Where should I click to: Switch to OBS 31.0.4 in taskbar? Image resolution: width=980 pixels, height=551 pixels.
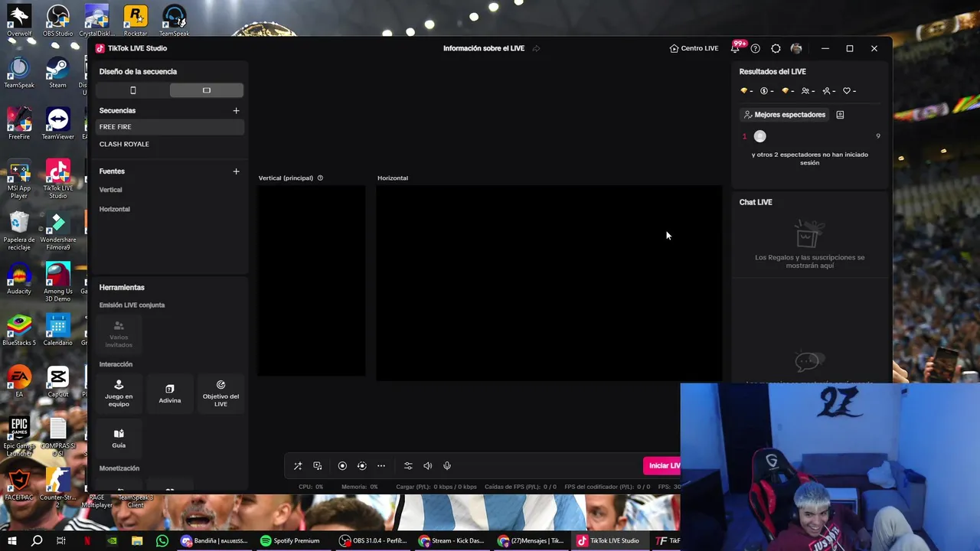pos(374,541)
